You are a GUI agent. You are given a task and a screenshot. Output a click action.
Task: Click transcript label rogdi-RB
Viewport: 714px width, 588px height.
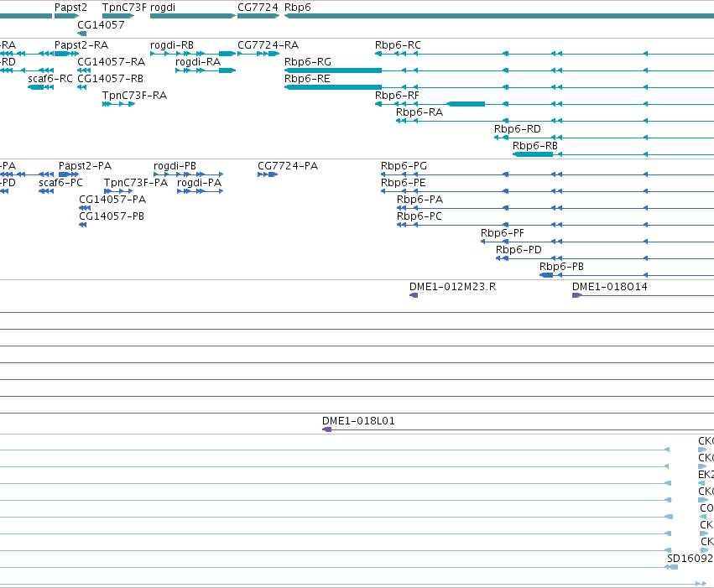tap(172, 45)
